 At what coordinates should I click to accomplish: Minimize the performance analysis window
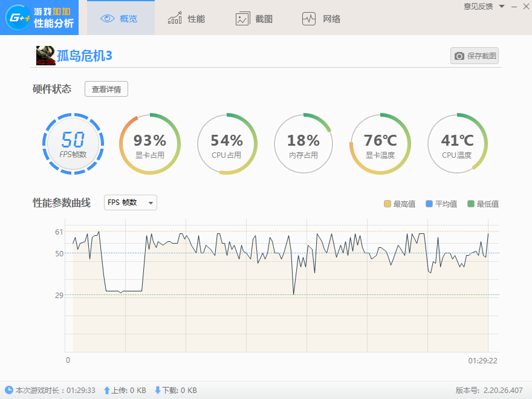[x=514, y=7]
